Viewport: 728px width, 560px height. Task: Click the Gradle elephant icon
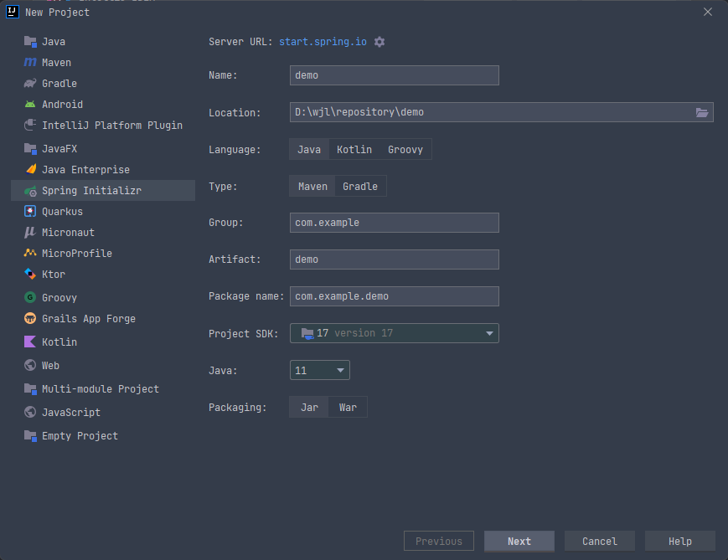coord(30,84)
